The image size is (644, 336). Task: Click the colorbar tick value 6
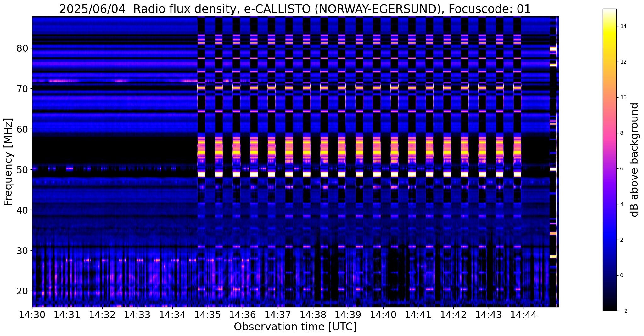[x=622, y=169]
